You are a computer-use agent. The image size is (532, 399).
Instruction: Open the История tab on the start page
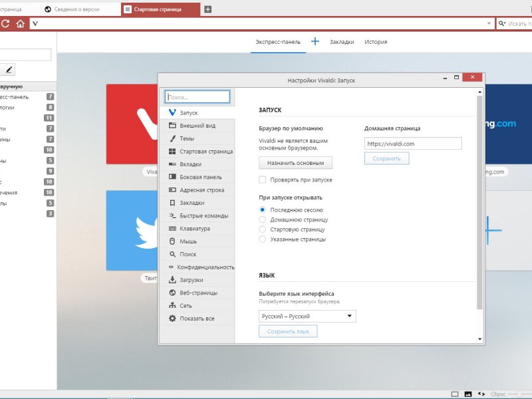pyautogui.click(x=376, y=42)
